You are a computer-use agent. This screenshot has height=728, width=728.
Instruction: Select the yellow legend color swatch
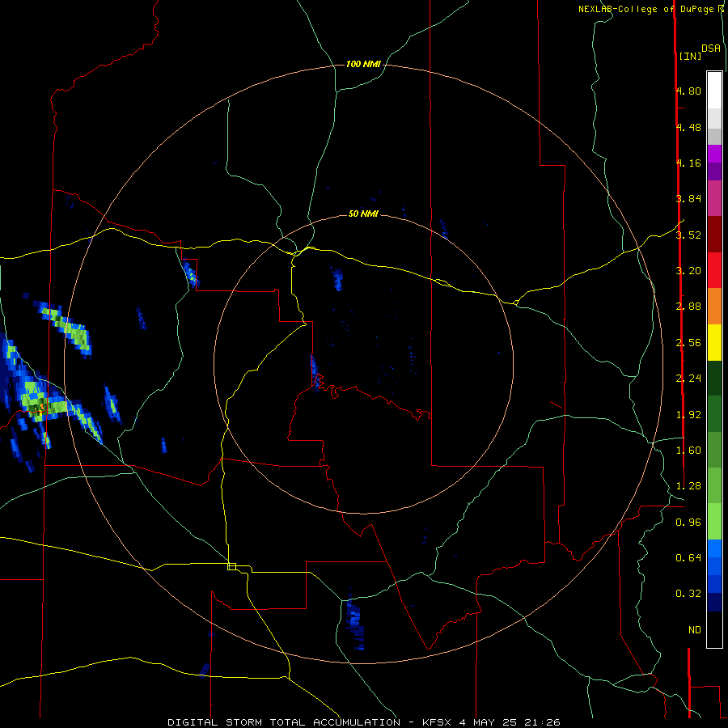click(714, 342)
